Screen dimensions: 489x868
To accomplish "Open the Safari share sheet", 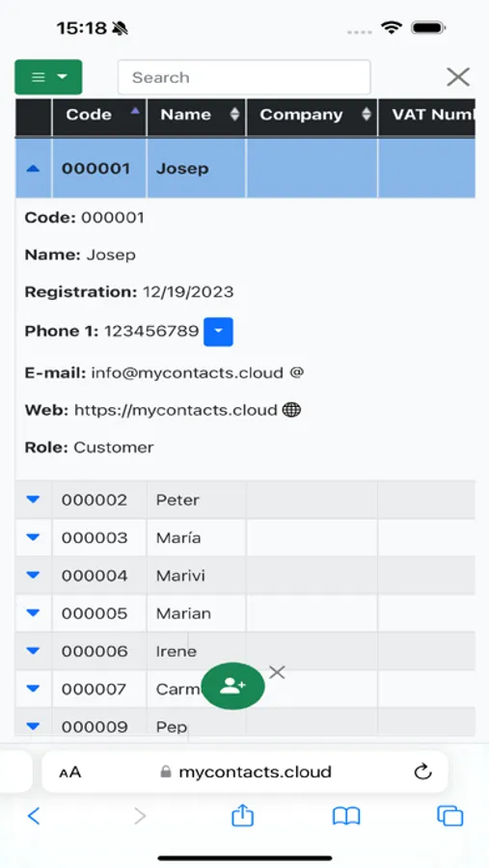I will (x=242, y=815).
